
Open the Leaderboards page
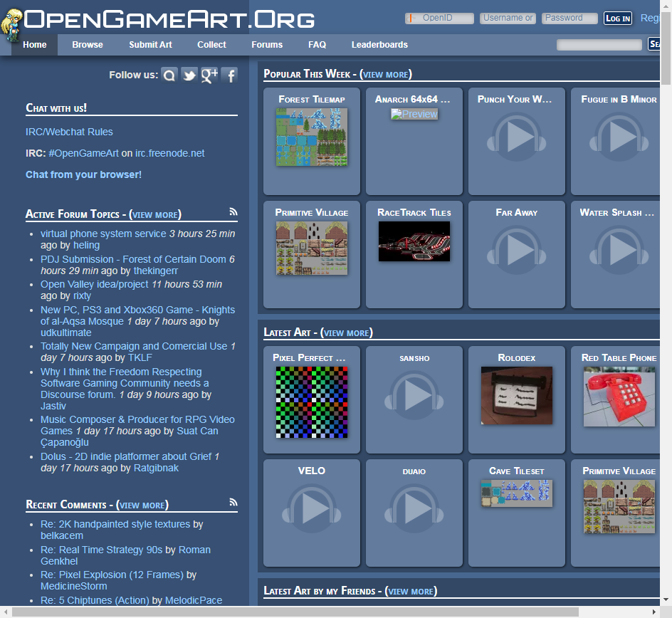379,45
